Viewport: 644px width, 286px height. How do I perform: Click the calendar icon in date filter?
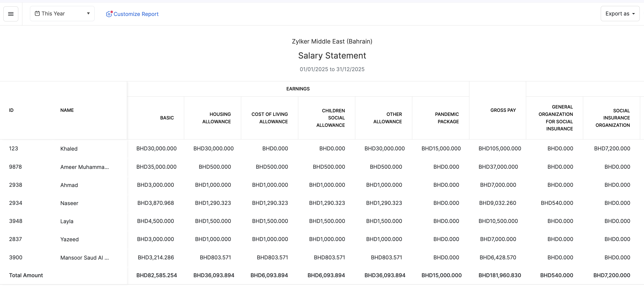37,14
